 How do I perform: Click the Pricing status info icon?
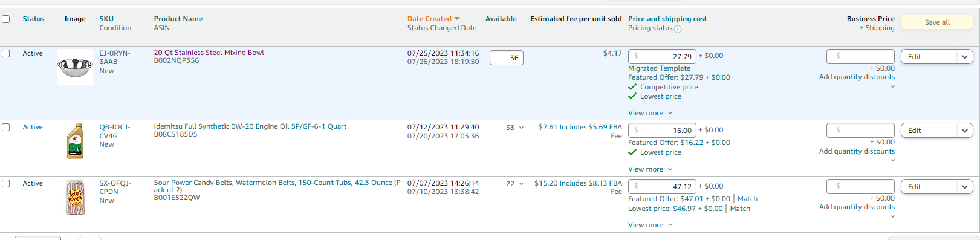tap(678, 29)
